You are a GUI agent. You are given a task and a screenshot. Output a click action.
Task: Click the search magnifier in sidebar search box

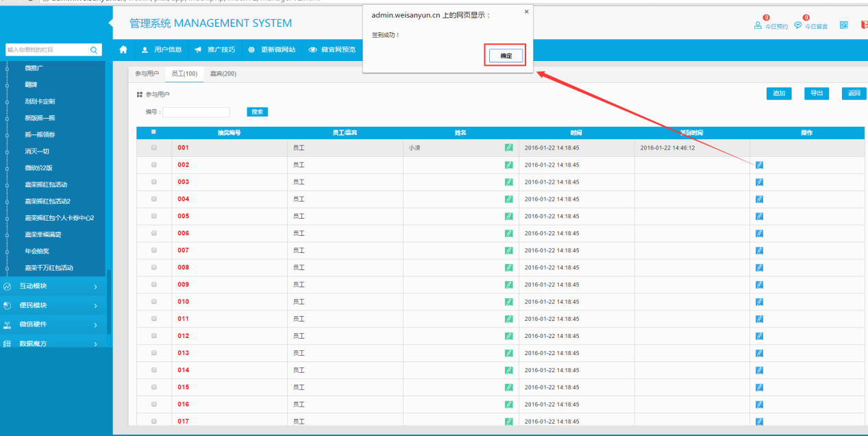(x=94, y=50)
